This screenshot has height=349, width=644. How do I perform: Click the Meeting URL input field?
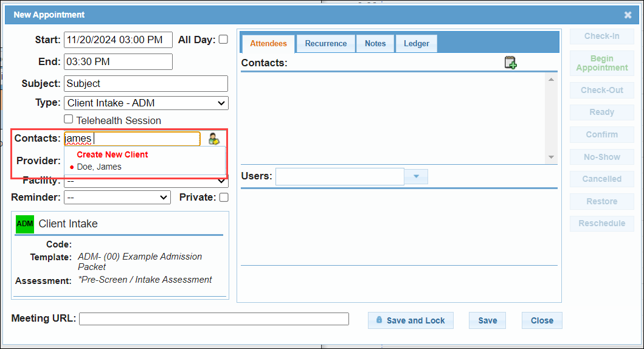coord(214,319)
